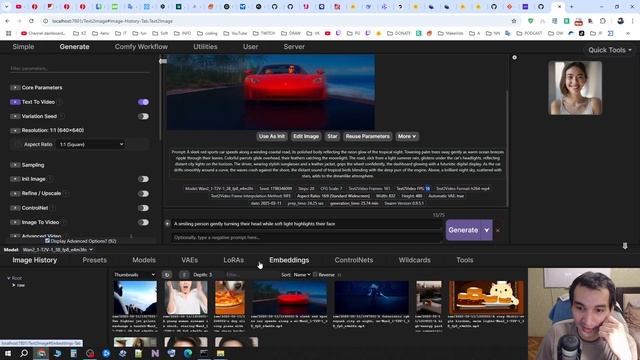
Task: Click the red sports car preview image
Action: 271,92
